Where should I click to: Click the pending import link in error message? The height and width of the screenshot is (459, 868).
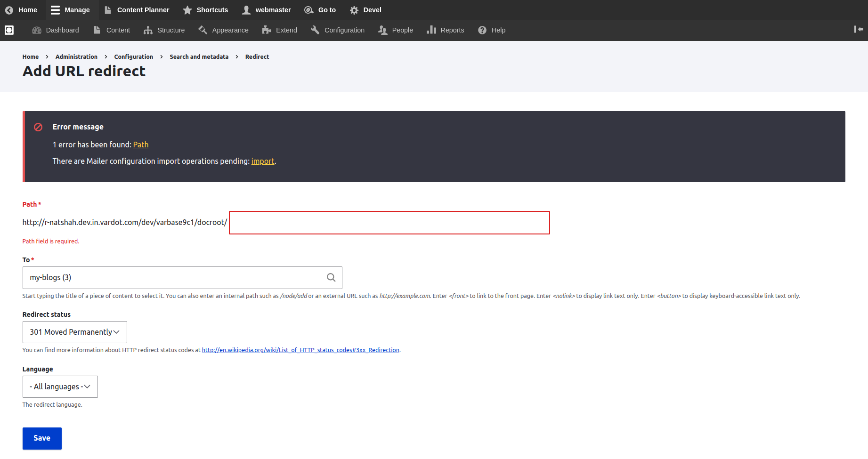(x=263, y=161)
